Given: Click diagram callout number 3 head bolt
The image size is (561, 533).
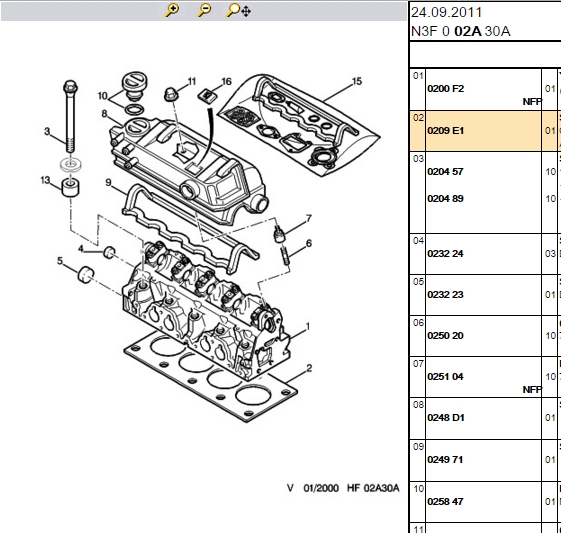Looking at the screenshot, I should [x=47, y=132].
